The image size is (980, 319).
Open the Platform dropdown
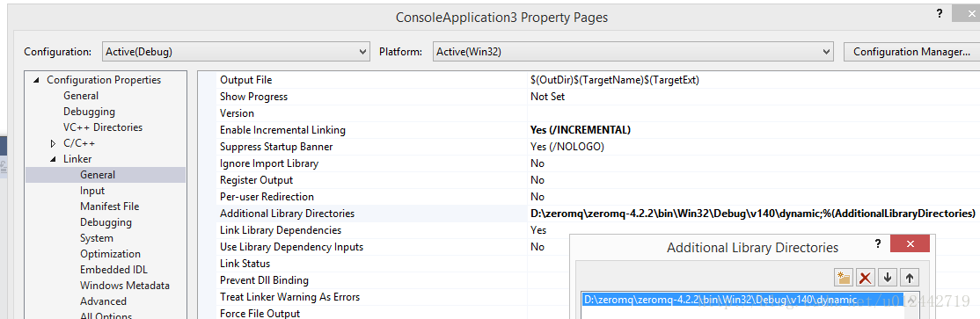[x=633, y=52]
